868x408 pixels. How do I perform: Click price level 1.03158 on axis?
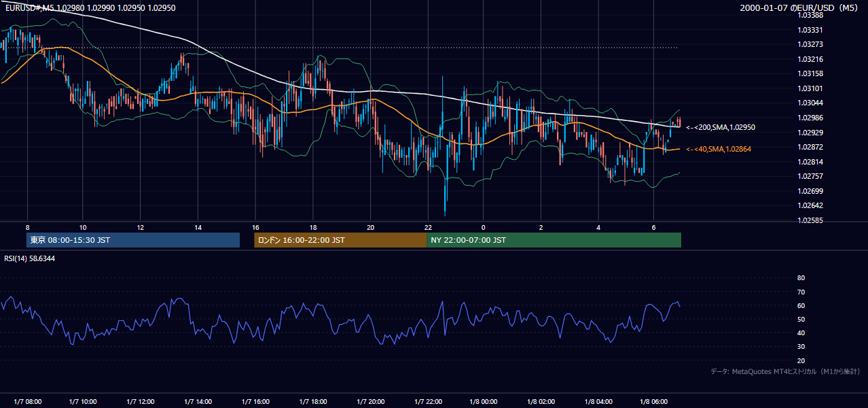[812, 73]
